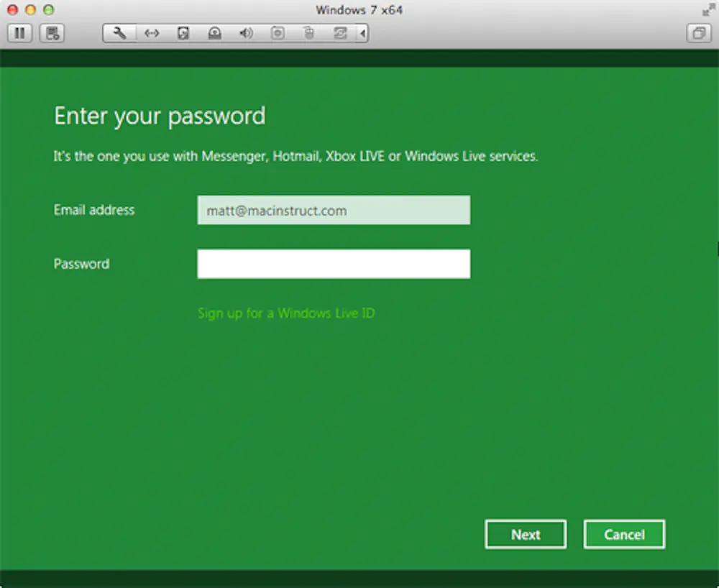This screenshot has width=719, height=588.
Task: Click the hard disk device icon
Action: pos(183,33)
